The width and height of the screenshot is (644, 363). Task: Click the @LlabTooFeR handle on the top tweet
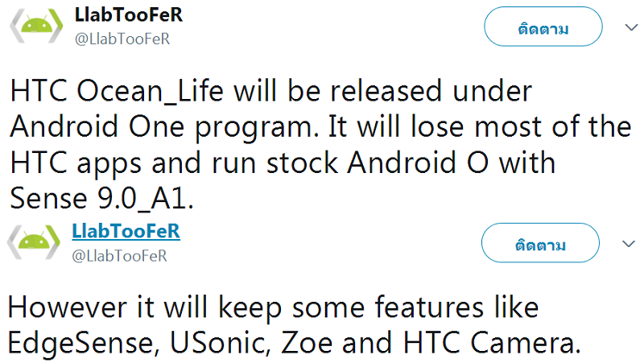(x=122, y=39)
